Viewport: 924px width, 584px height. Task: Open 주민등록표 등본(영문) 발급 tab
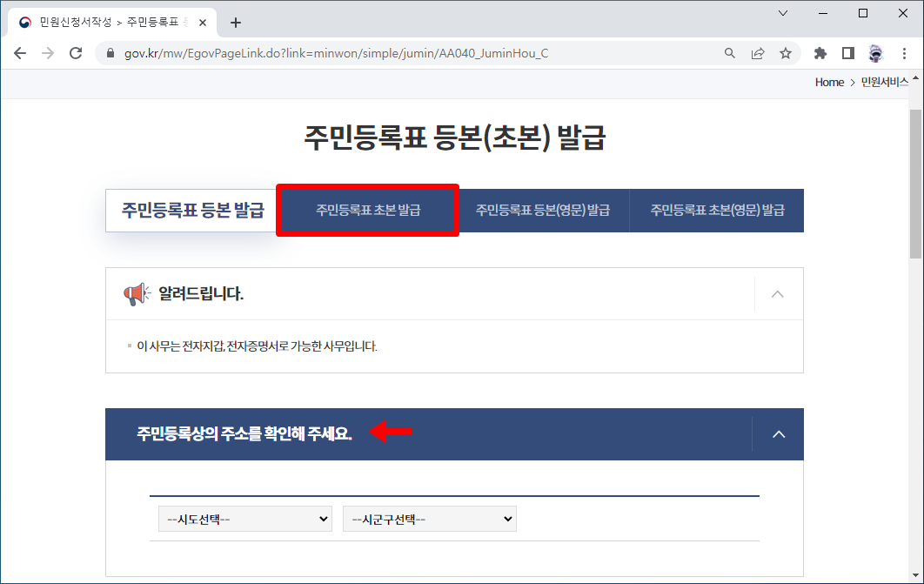(542, 211)
